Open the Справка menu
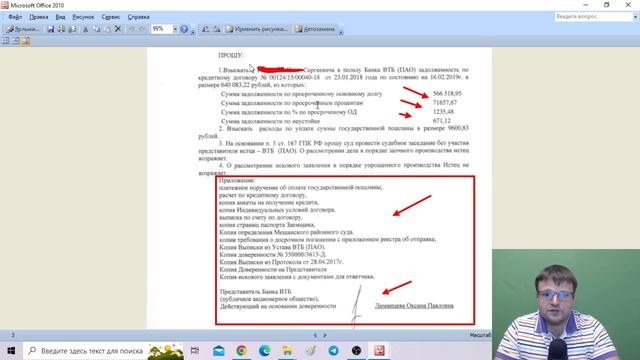 (x=138, y=17)
